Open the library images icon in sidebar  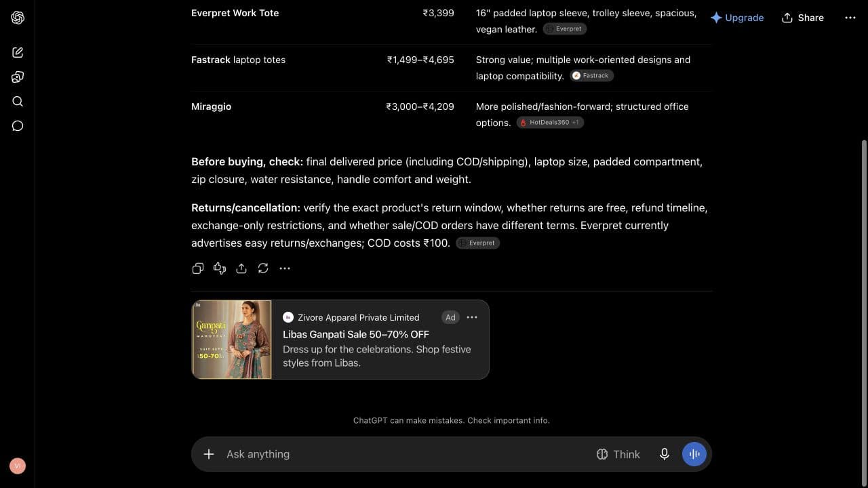click(x=18, y=77)
